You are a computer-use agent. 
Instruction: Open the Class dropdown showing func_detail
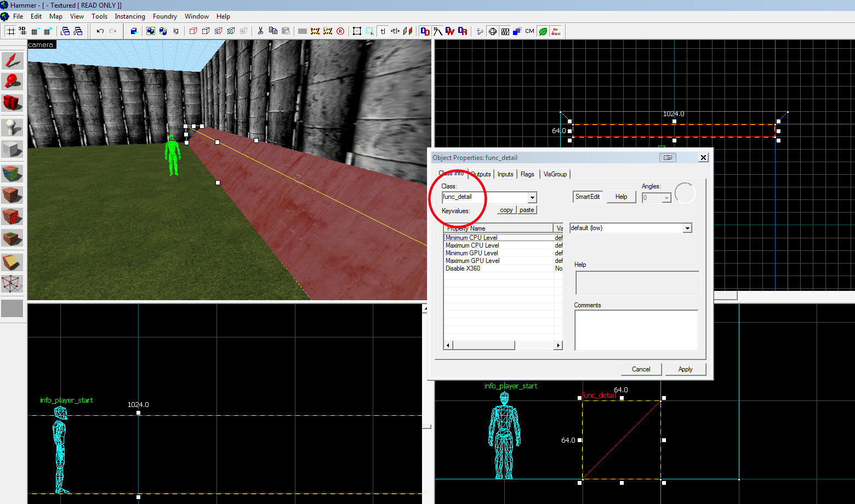tap(532, 198)
